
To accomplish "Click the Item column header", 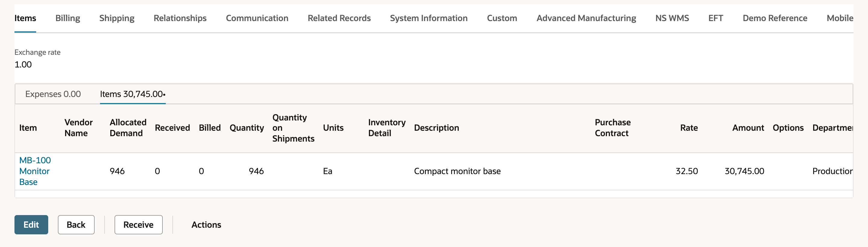I will point(28,128).
